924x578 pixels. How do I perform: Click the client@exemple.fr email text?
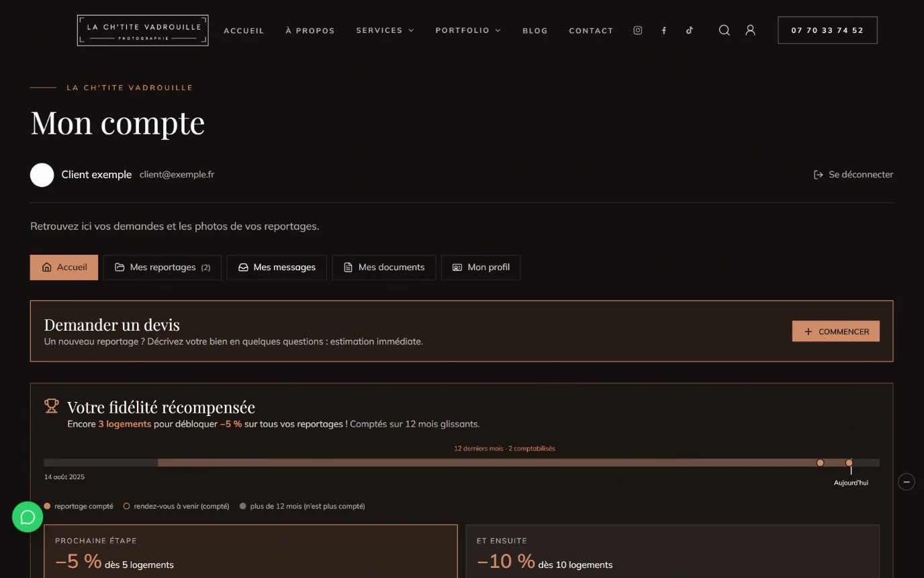tap(177, 175)
